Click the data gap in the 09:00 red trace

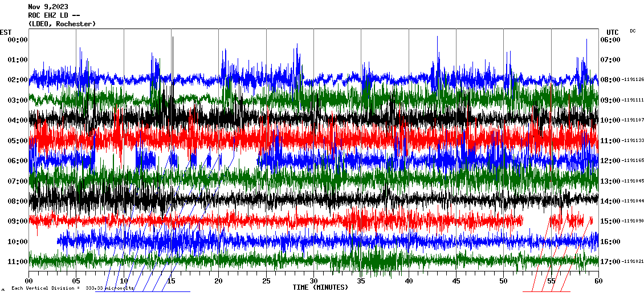[536, 220]
